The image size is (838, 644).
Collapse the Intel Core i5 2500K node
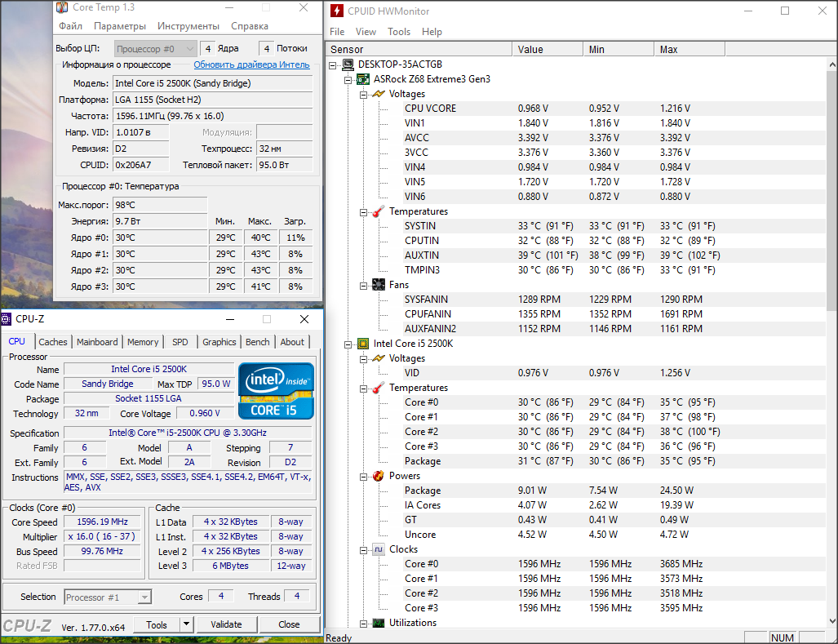[x=348, y=344]
